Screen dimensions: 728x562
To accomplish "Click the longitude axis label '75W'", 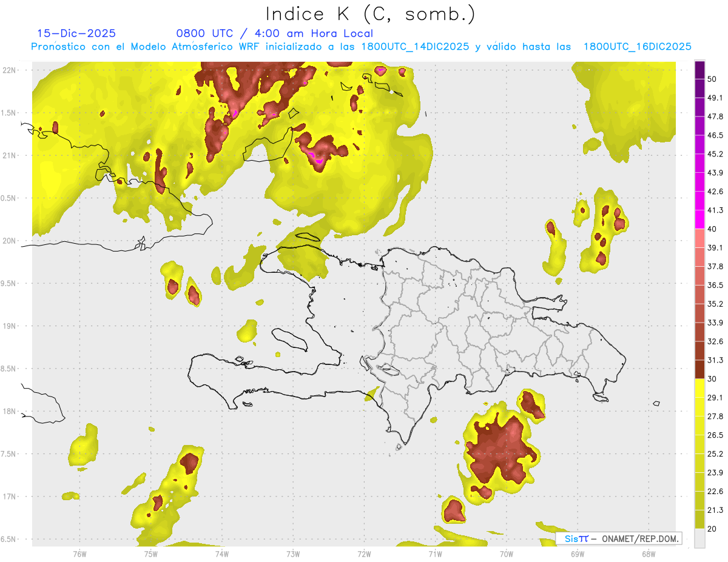I will click(x=151, y=554).
